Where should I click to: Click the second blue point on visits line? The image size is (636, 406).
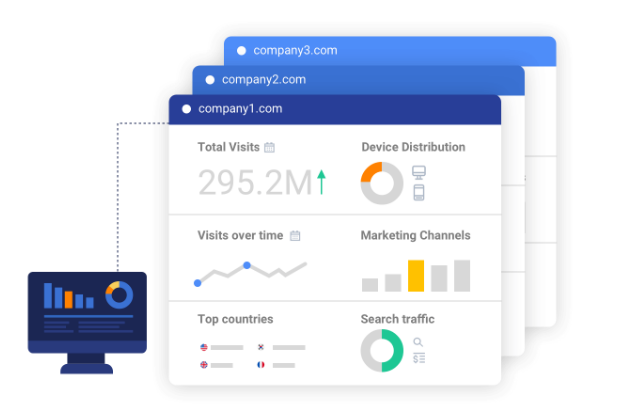click(247, 265)
